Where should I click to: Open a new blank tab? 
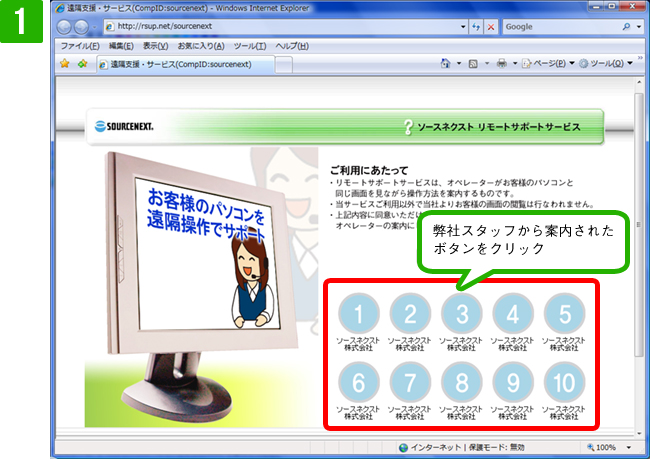[284, 65]
